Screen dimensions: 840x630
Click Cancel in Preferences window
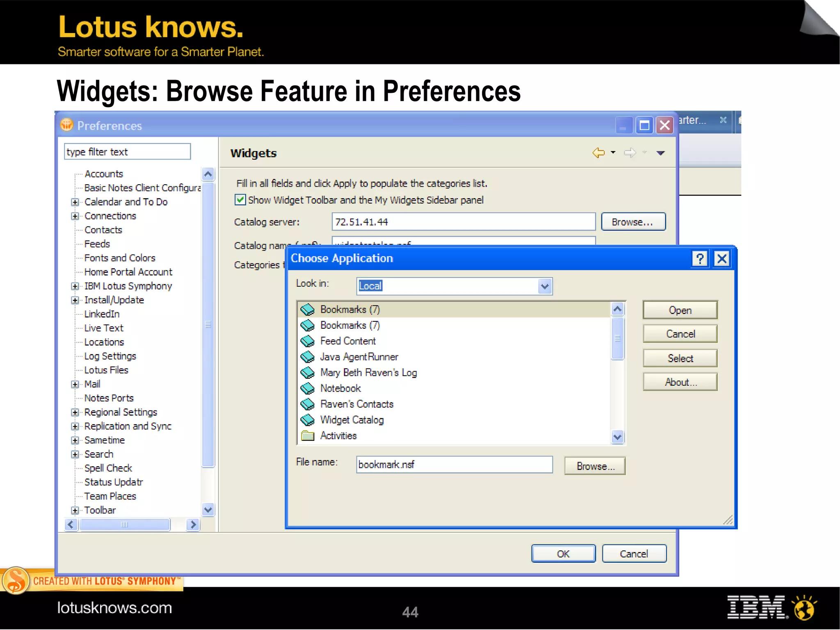[x=634, y=554]
